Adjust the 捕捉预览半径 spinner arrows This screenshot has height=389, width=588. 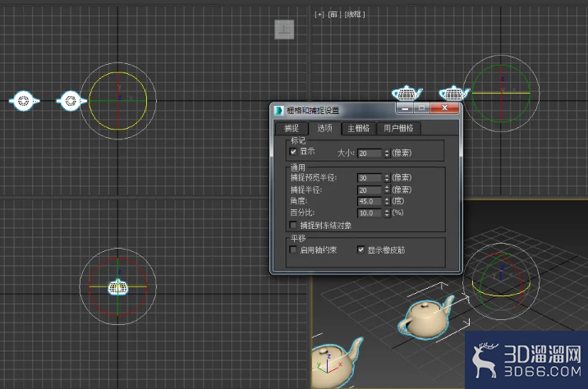click(387, 178)
